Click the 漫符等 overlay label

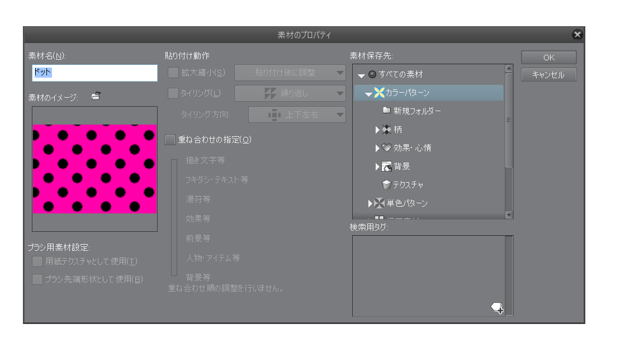(x=198, y=199)
